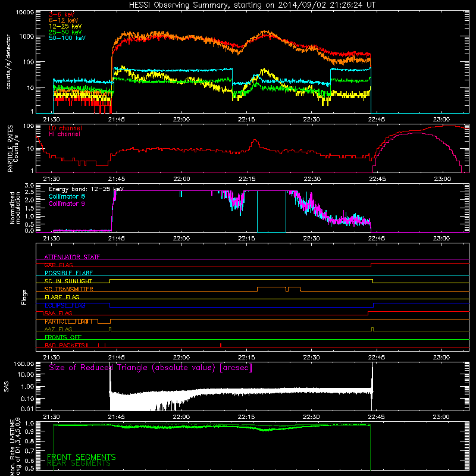This screenshot has height=476, width=476.
Task: Select the Collimator 9 legend label
Action: 67,203
